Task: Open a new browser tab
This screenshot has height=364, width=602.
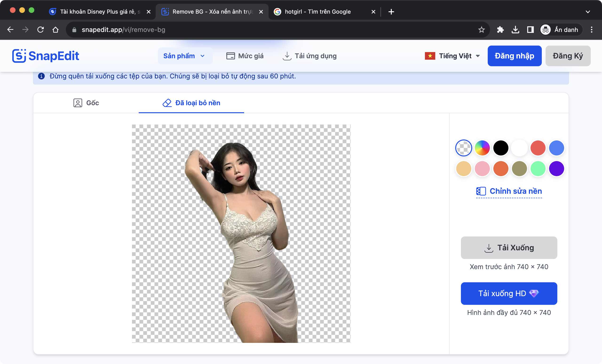Action: tap(391, 12)
